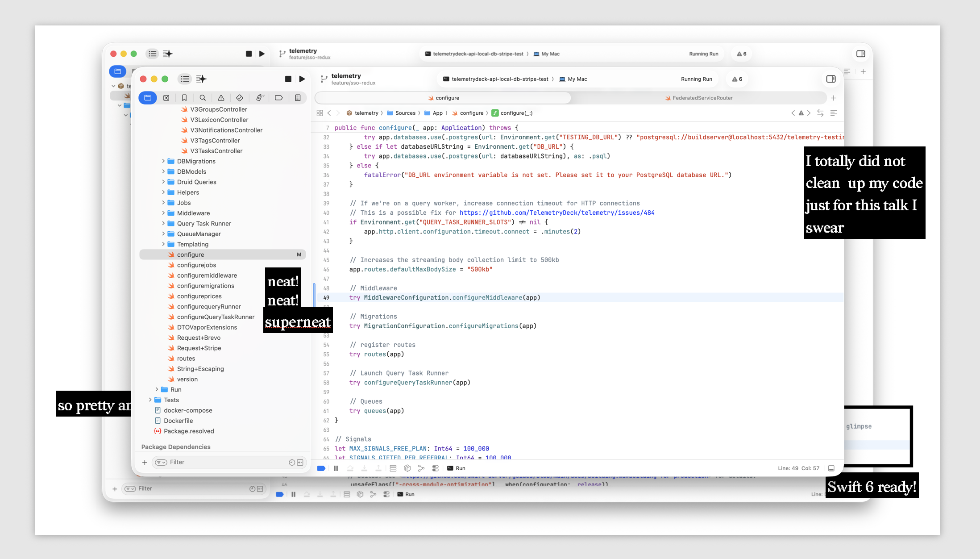Open the source control navigator

pos(166,98)
